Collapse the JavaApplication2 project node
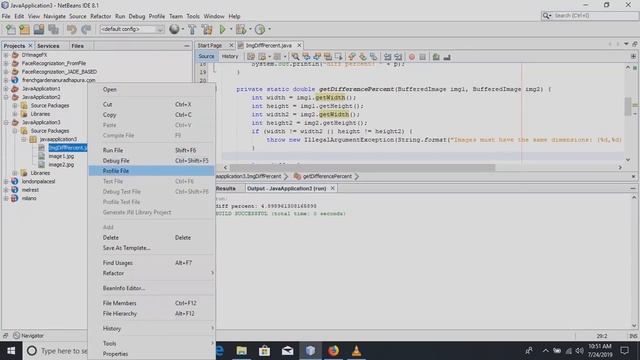 click(x=6, y=97)
